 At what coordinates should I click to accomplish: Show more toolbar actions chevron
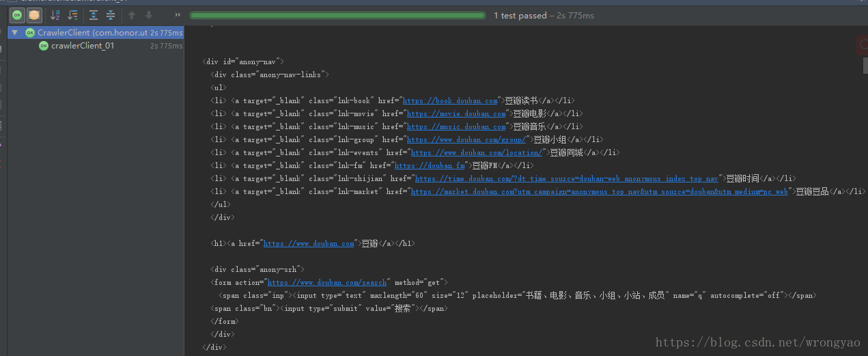click(178, 15)
